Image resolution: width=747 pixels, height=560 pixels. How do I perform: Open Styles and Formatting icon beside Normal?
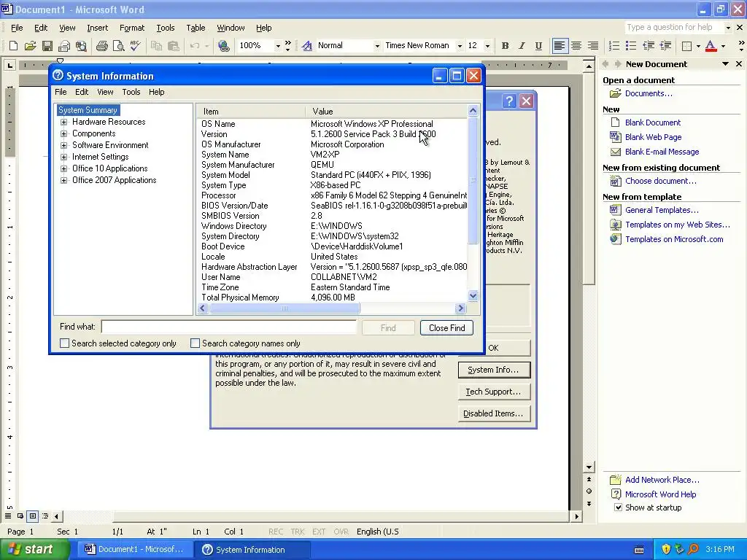[x=307, y=46]
